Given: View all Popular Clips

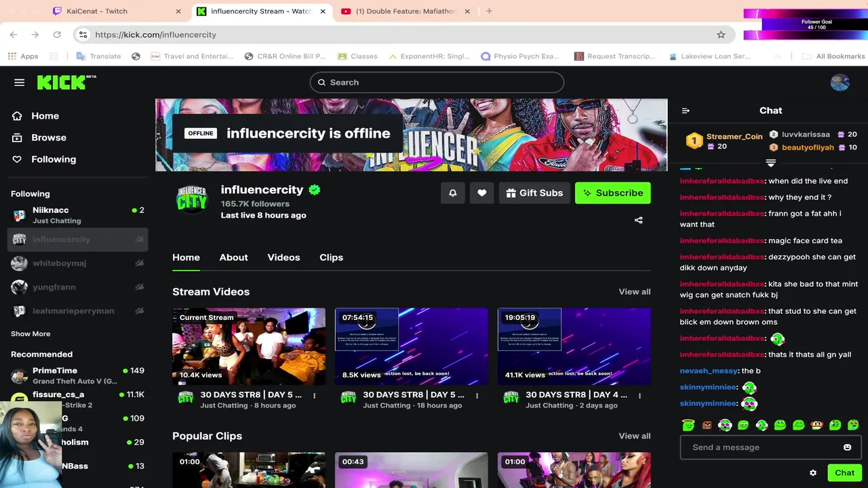Looking at the screenshot, I should 634,436.
